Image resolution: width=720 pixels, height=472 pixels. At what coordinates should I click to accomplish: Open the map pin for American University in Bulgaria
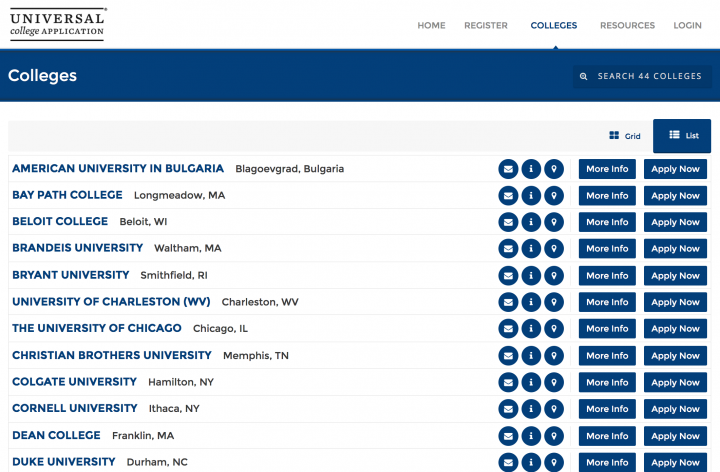pos(554,169)
